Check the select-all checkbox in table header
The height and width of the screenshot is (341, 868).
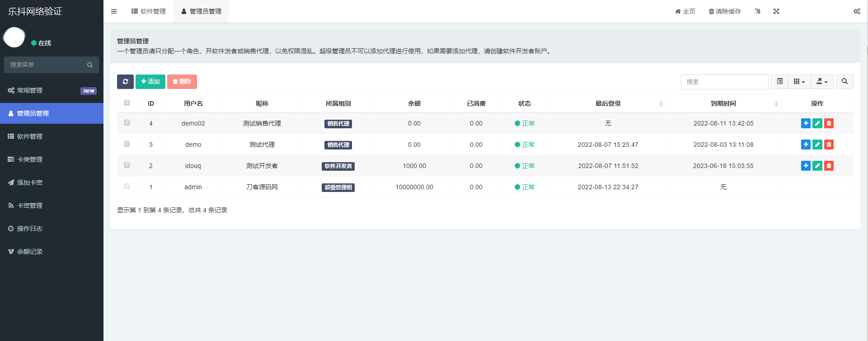point(127,103)
